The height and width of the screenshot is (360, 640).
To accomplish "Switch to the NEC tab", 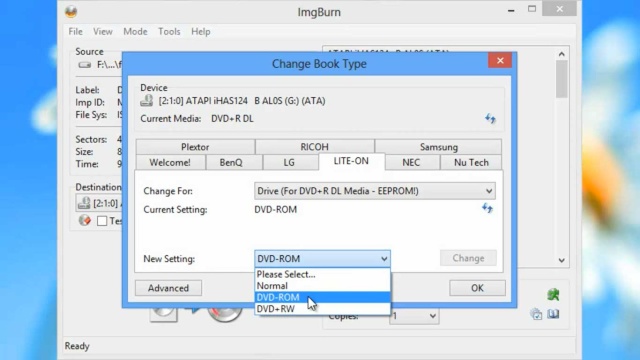I will (x=411, y=162).
